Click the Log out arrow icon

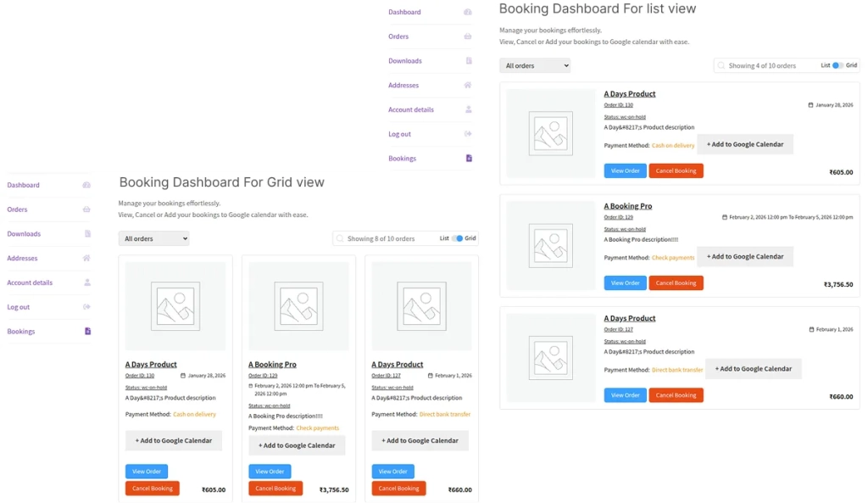[87, 307]
